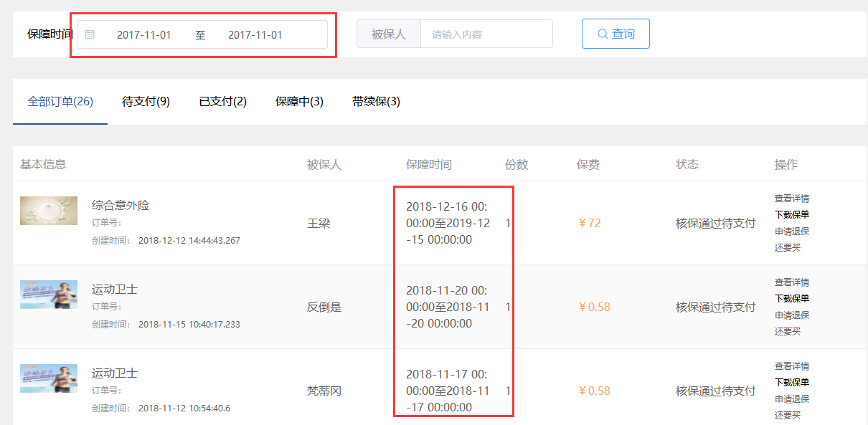Click the calendar icon in date range field
The width and height of the screenshot is (868, 425).
[x=90, y=34]
